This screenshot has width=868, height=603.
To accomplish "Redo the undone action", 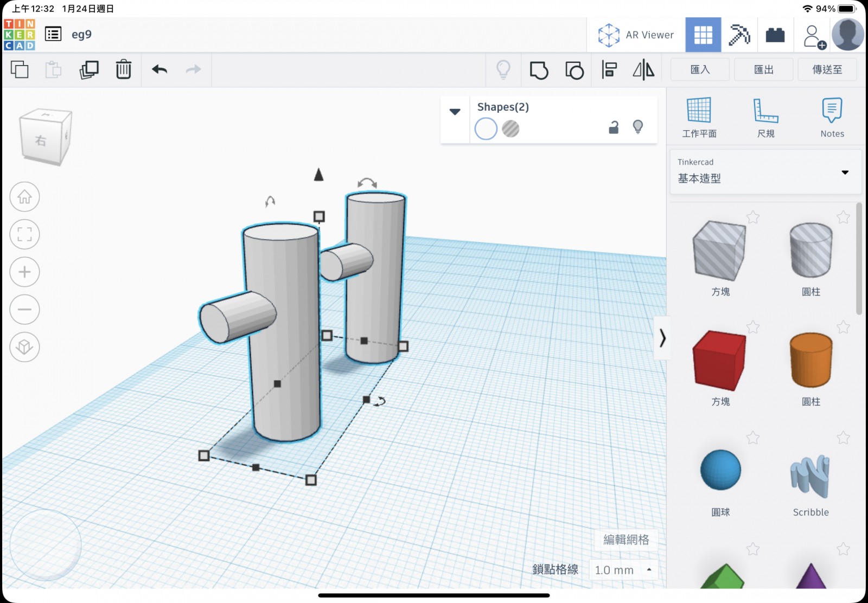I will (x=193, y=69).
